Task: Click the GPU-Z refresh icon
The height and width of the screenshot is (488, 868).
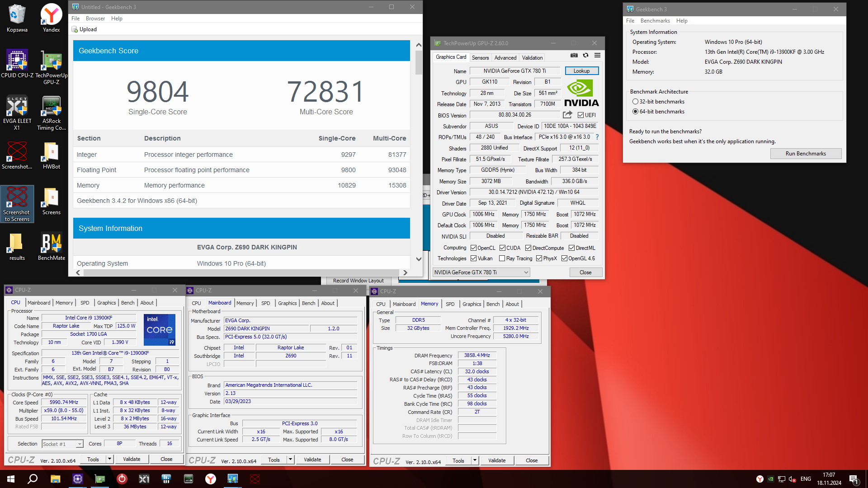Action: tap(585, 55)
